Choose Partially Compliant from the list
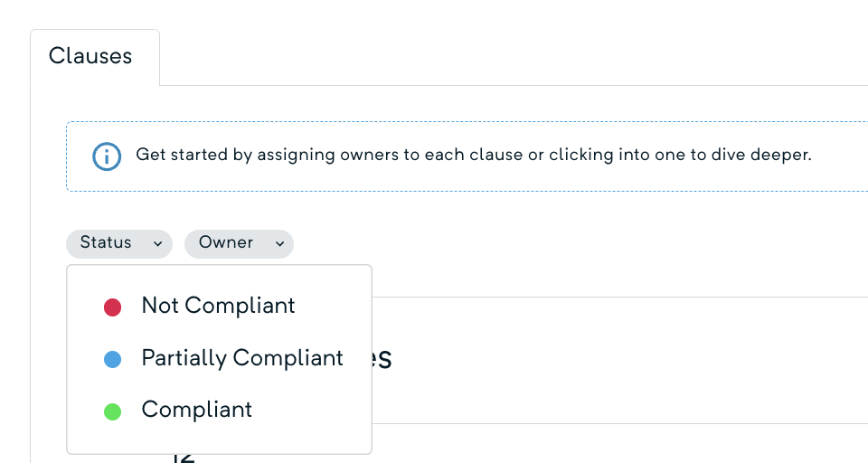 click(x=242, y=358)
